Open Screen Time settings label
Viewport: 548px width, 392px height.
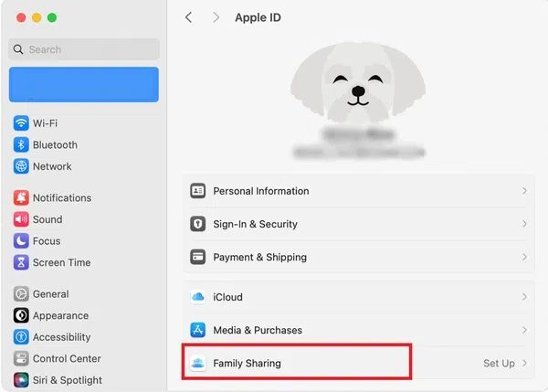point(62,262)
